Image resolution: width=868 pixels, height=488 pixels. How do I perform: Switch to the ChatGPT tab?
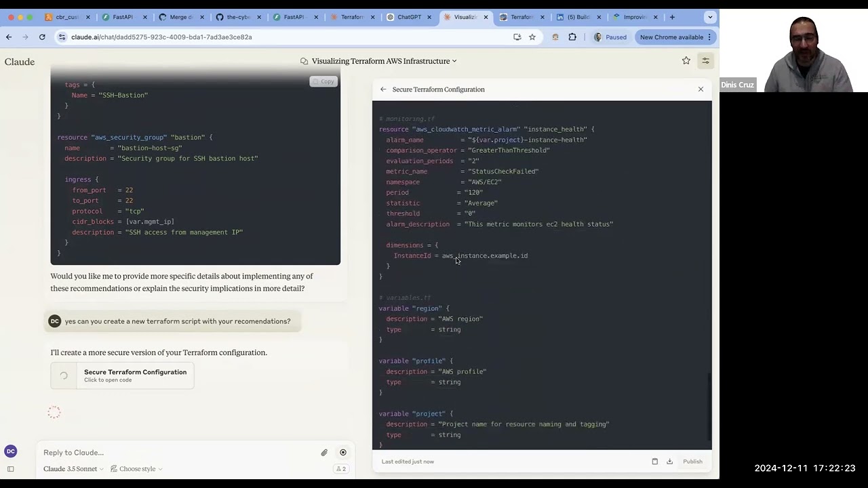click(408, 17)
